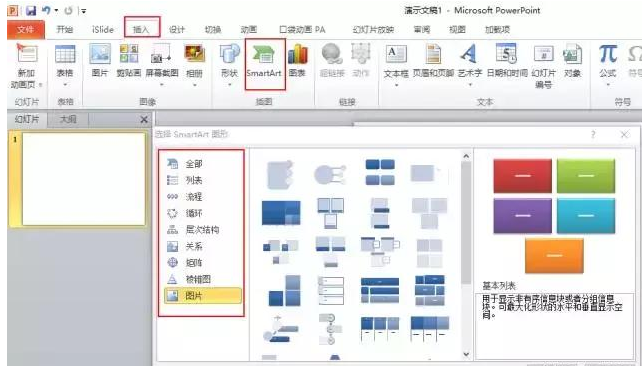Click the scroll down arrow of the SmartArt gallery

point(466,354)
